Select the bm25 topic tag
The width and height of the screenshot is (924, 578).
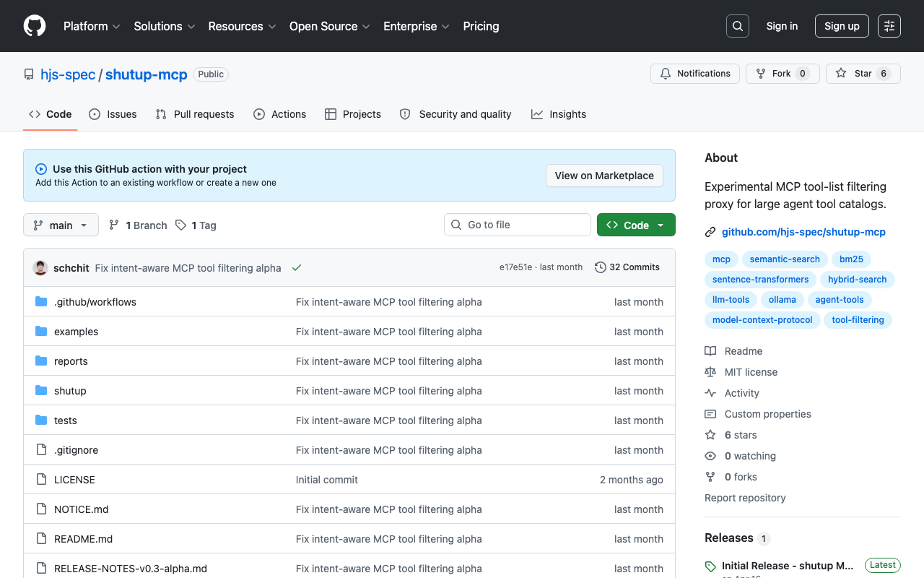tap(851, 259)
